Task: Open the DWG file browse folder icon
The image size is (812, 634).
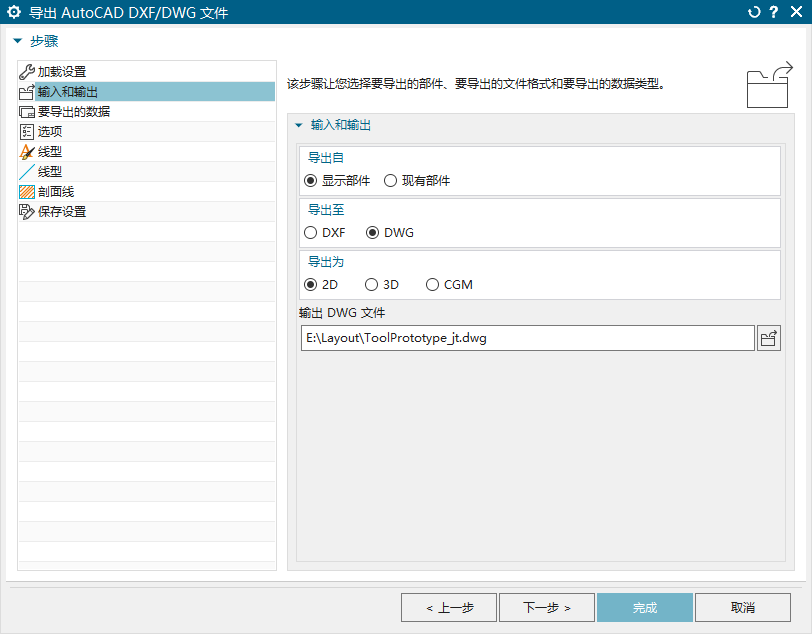Action: (x=768, y=338)
